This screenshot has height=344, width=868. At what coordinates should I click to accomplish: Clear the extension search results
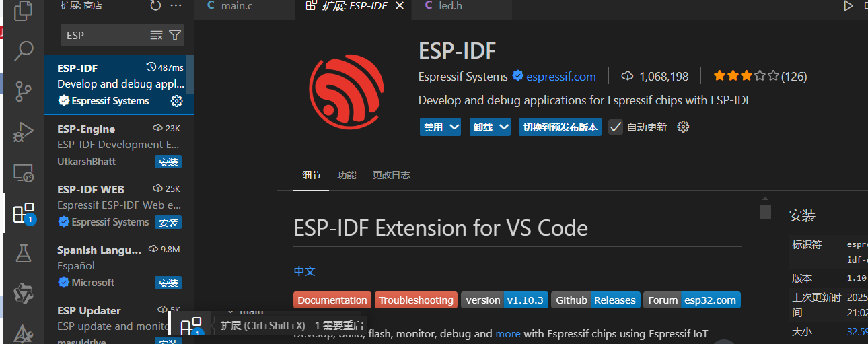156,35
